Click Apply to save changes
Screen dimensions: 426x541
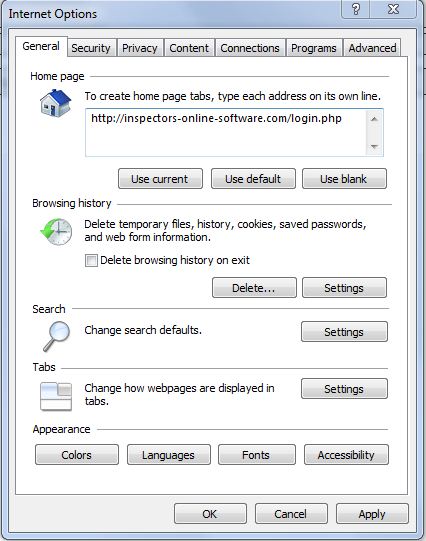(x=372, y=514)
